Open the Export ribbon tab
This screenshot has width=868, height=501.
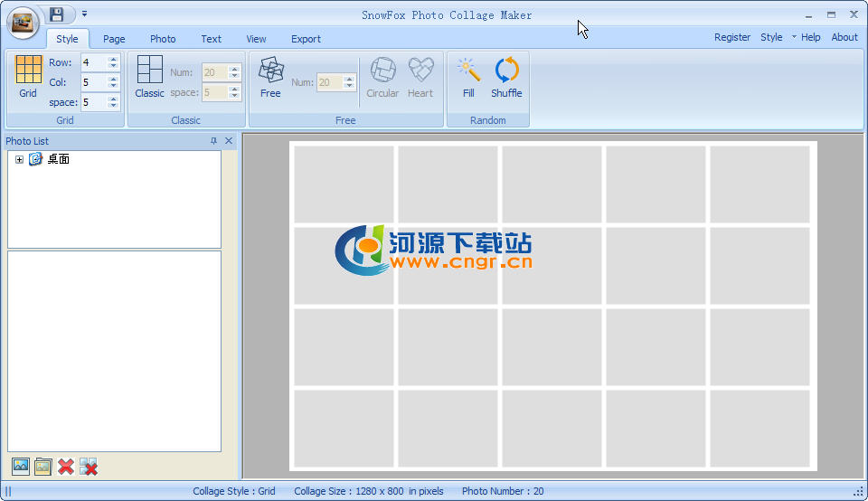click(306, 39)
